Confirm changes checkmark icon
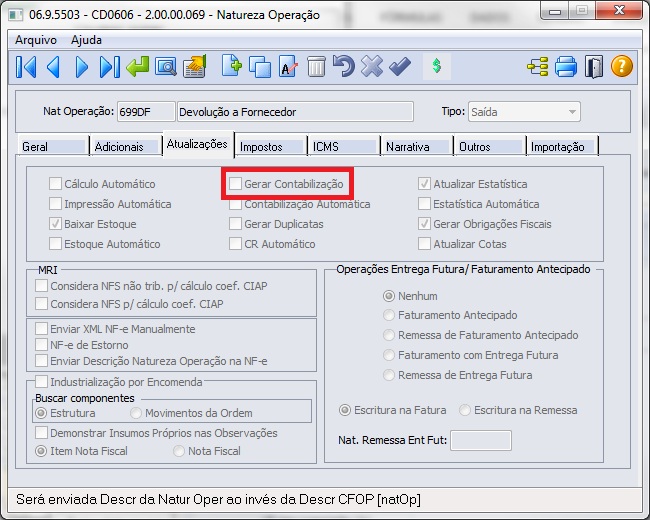650x520 pixels. pos(400,66)
